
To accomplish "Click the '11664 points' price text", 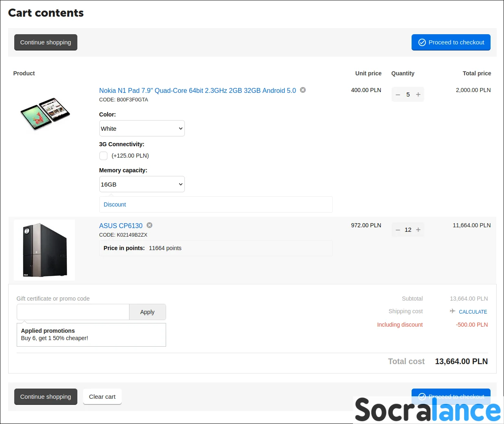I will (x=165, y=248).
